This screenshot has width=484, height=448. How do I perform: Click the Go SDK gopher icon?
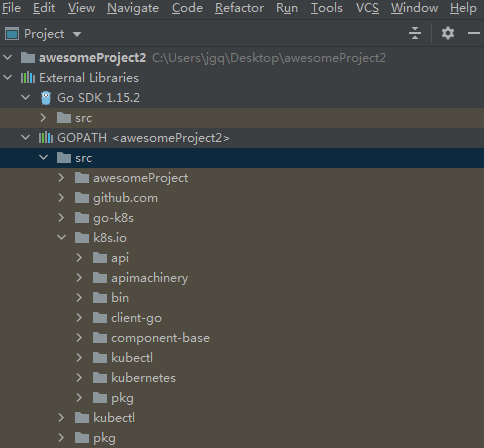(x=46, y=98)
